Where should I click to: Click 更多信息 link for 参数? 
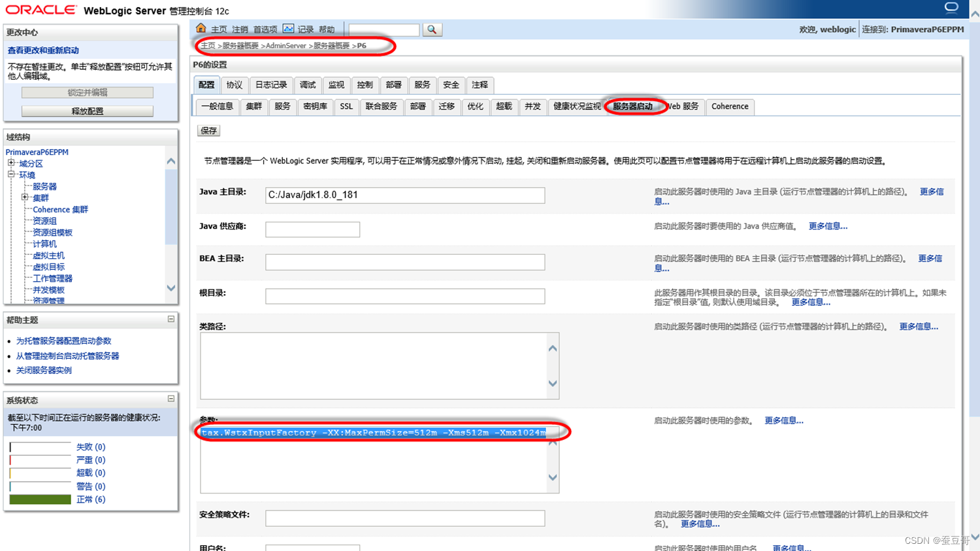(784, 420)
